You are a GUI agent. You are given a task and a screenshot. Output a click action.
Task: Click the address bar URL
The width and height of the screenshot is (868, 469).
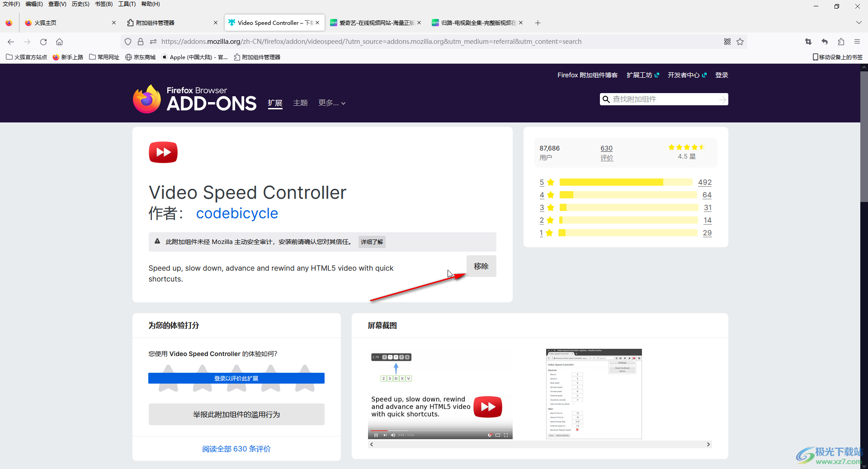pyautogui.click(x=371, y=42)
